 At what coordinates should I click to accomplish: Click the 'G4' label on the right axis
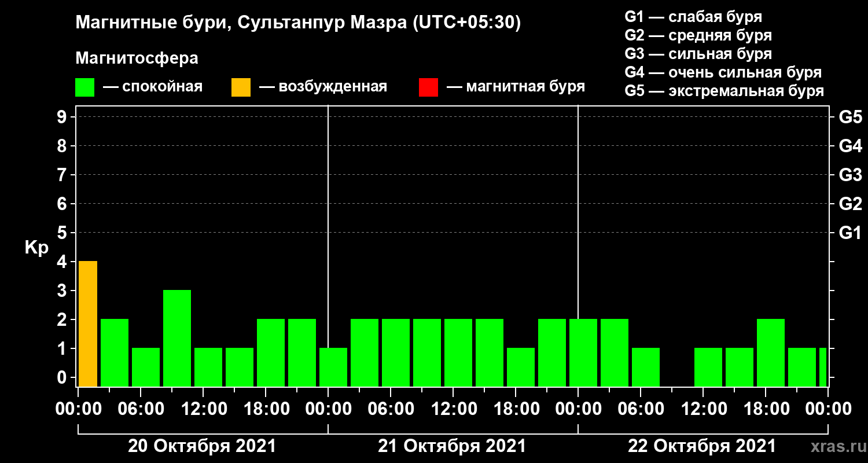coord(850,146)
